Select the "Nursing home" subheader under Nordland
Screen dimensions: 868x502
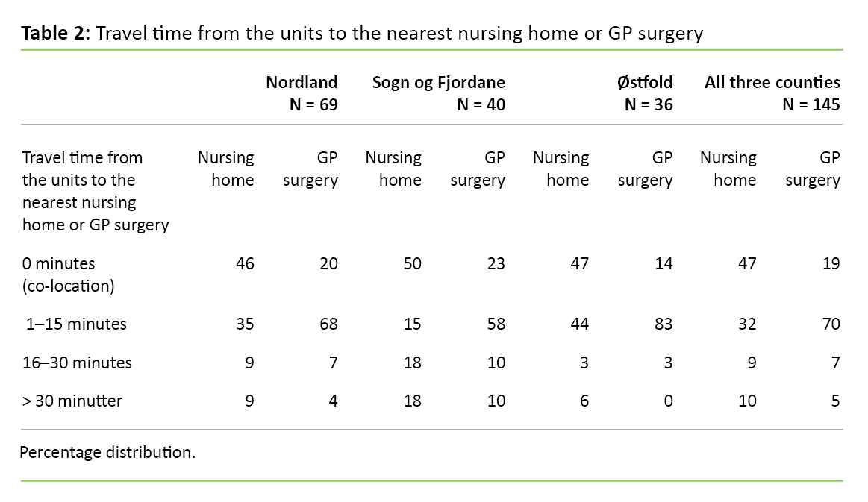pyautogui.click(x=226, y=169)
